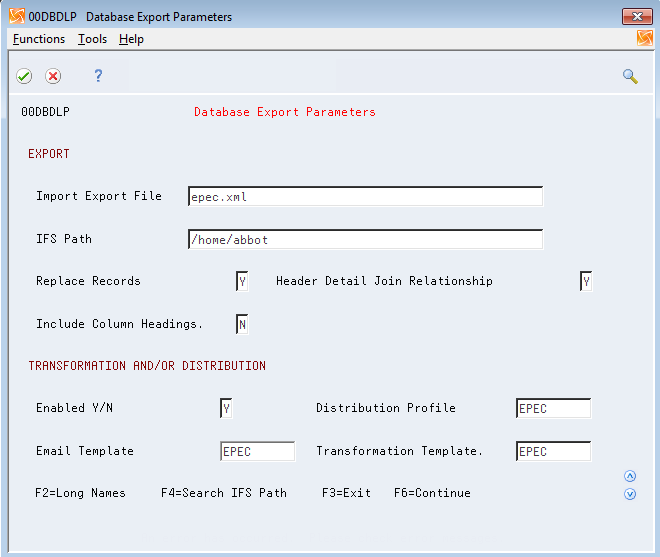Open the Functions menu
This screenshot has height=557, width=660.
click(x=39, y=39)
